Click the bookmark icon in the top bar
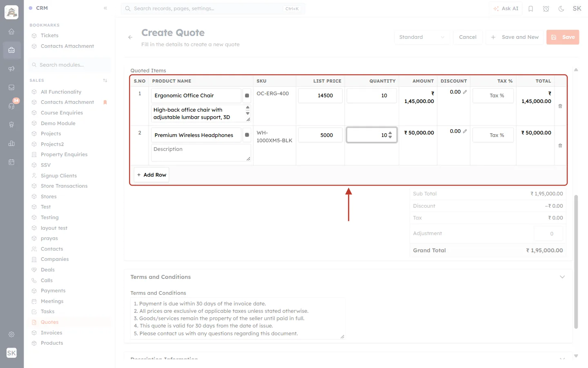The image size is (588, 368). tap(531, 9)
